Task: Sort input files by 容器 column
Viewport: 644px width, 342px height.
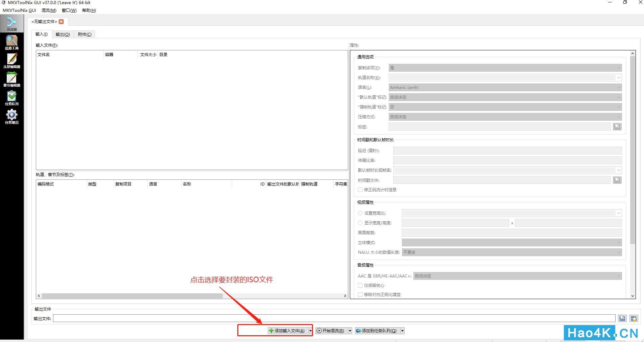Action: (121, 55)
